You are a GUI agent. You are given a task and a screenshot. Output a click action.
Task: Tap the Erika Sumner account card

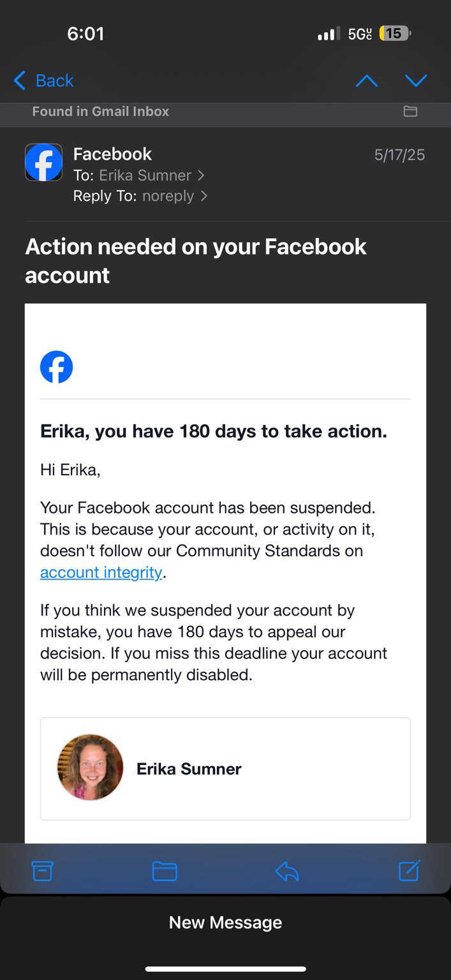[225, 769]
